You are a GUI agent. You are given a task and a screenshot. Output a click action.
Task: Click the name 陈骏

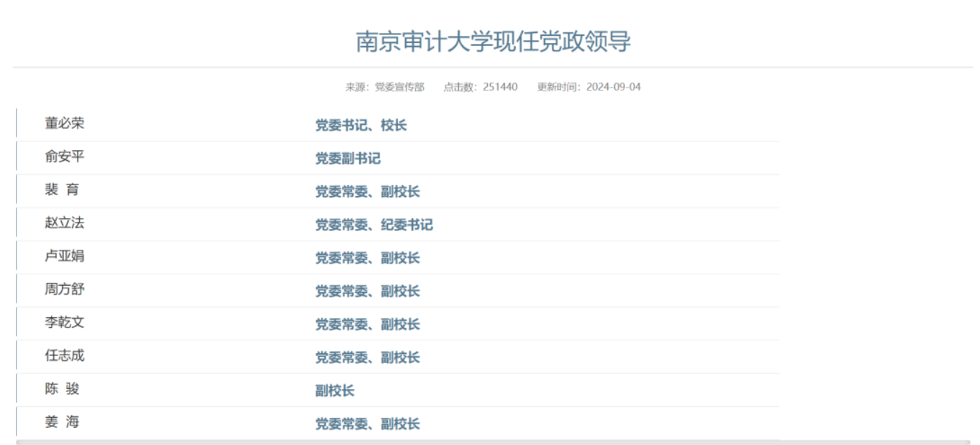pyautogui.click(x=62, y=389)
